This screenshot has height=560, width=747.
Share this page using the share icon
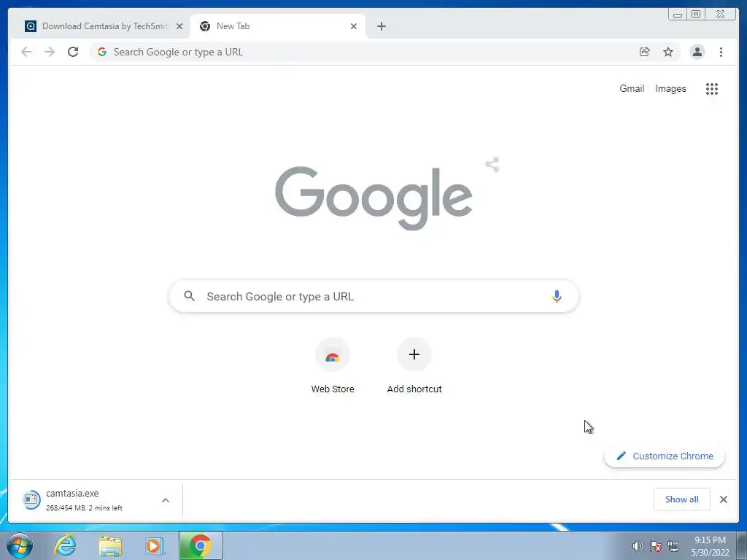[645, 52]
